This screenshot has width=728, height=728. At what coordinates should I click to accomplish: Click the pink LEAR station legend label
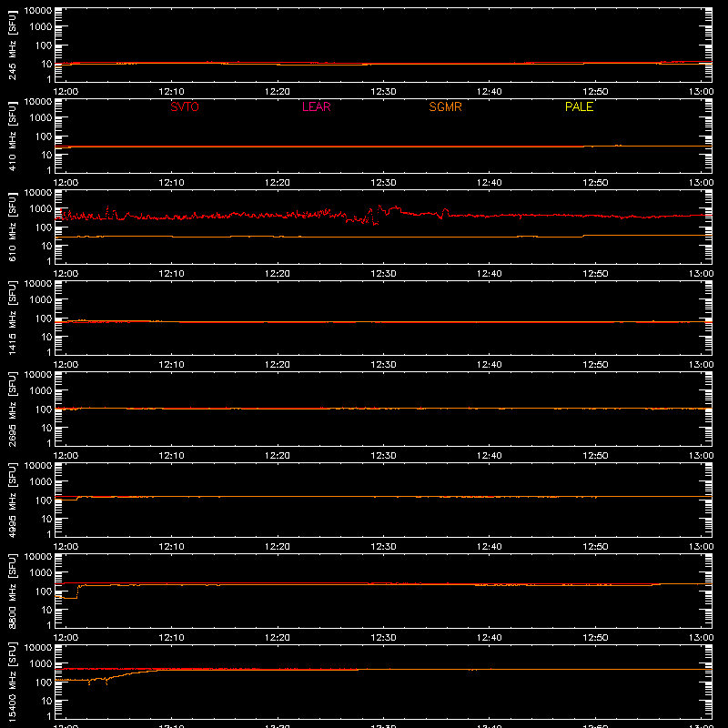click(x=316, y=106)
